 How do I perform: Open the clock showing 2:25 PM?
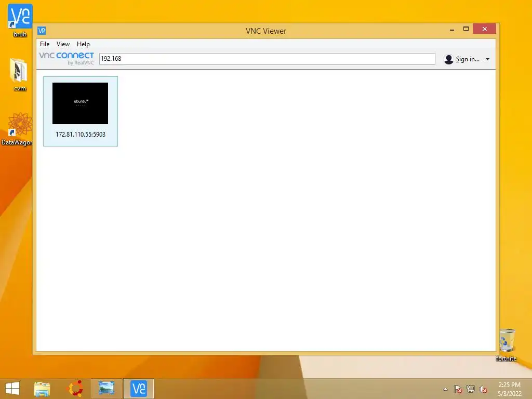(x=509, y=389)
